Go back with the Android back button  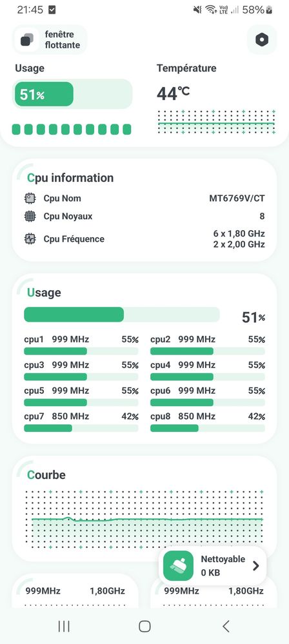pyautogui.click(x=225, y=626)
